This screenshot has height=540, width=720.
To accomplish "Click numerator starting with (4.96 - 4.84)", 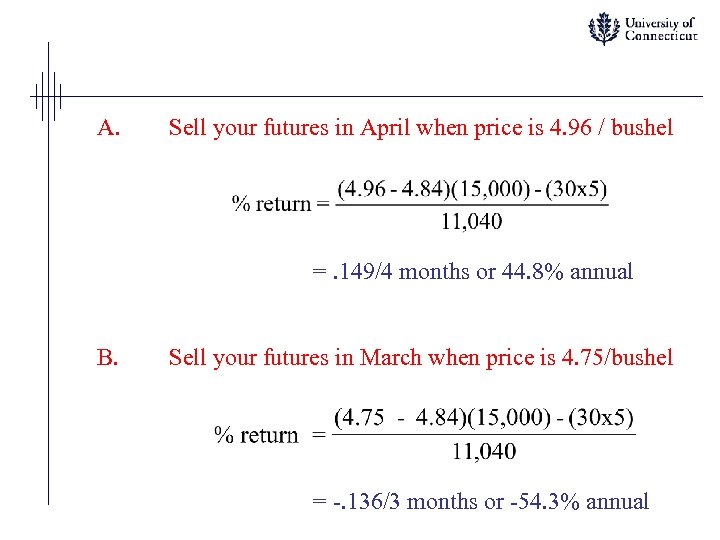I will 471,188.
